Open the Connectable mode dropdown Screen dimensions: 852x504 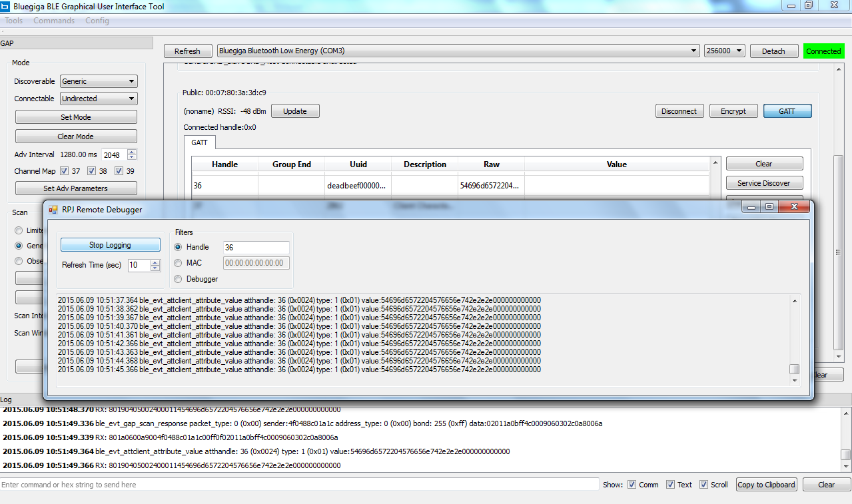[99, 99]
